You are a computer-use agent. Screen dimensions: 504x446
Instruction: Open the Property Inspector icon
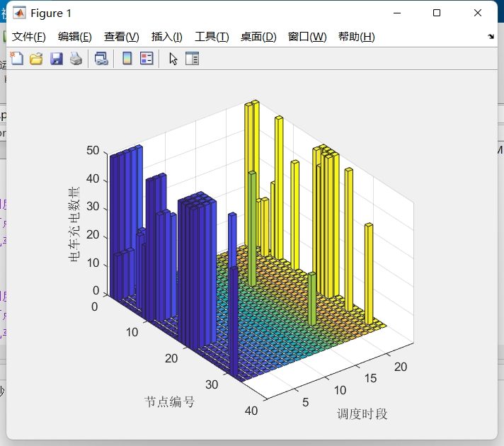click(193, 59)
